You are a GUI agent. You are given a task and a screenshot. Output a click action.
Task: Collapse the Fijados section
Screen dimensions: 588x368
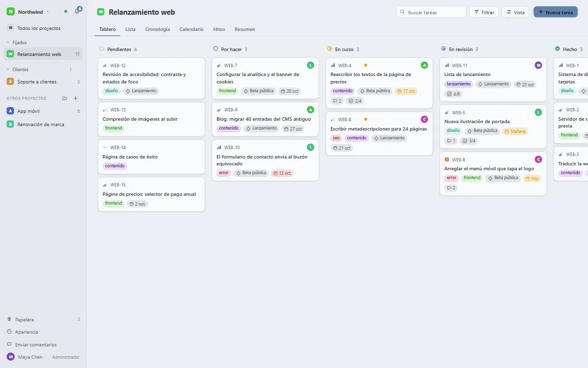point(17,42)
